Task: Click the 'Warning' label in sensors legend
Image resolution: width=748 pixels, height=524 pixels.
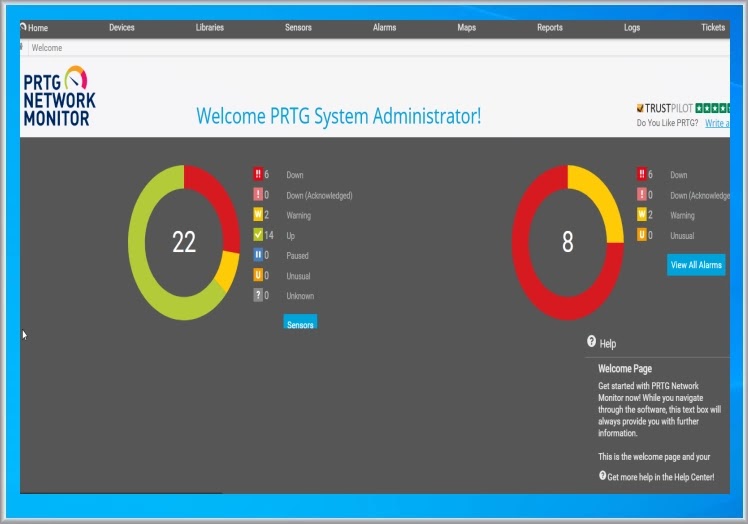Action: pyautogui.click(x=299, y=216)
